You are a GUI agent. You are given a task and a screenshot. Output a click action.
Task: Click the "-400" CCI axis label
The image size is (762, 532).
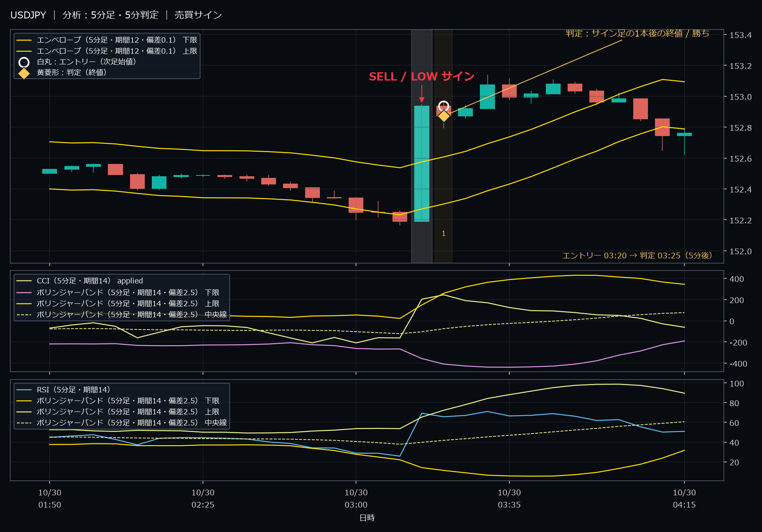738,364
